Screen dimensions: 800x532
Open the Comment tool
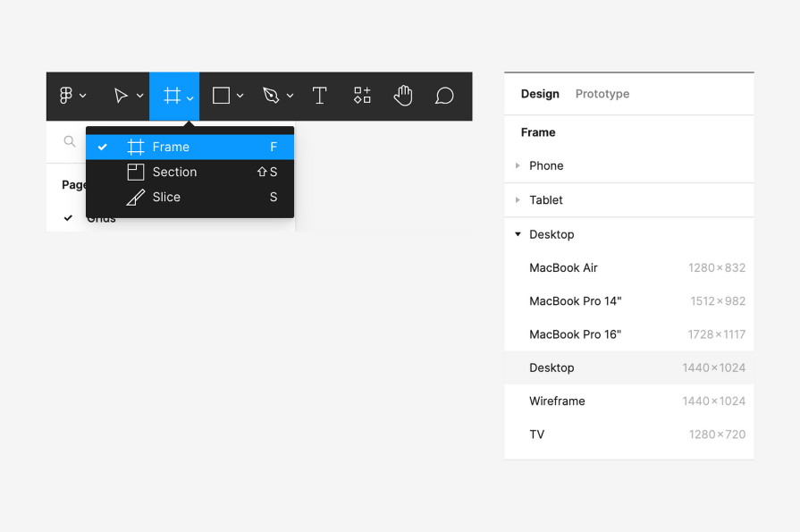(x=444, y=95)
